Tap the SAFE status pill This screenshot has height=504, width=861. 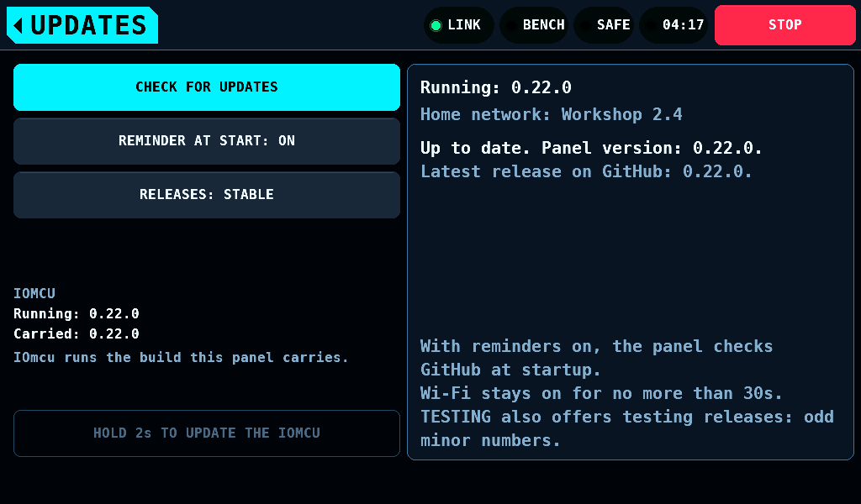tap(604, 25)
